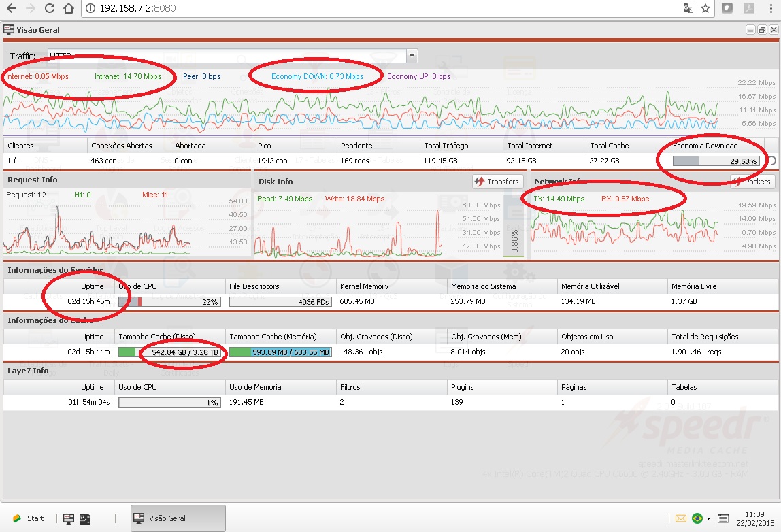
Task: Restore the Visão Geral window
Action: click(x=762, y=30)
